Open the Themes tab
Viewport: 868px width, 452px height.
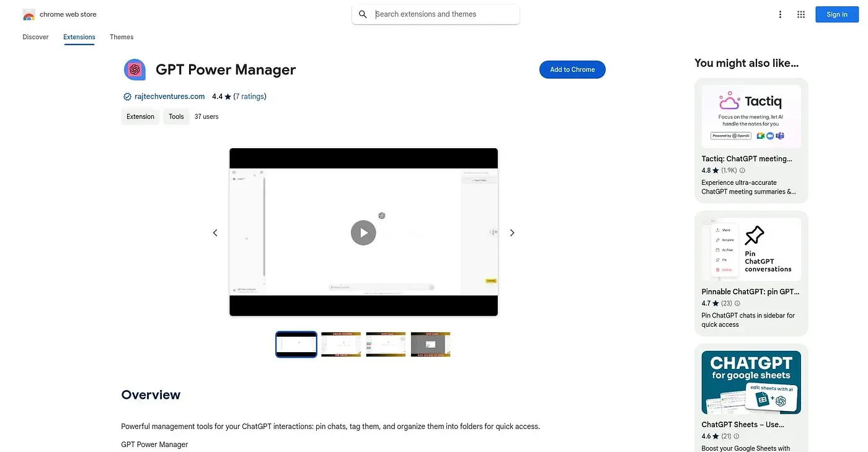click(122, 37)
